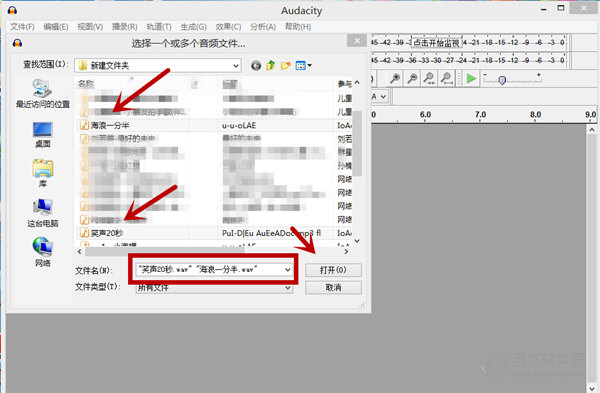Click the Zoom In magnifier icon
The height and width of the screenshot is (393, 600).
pos(395,79)
